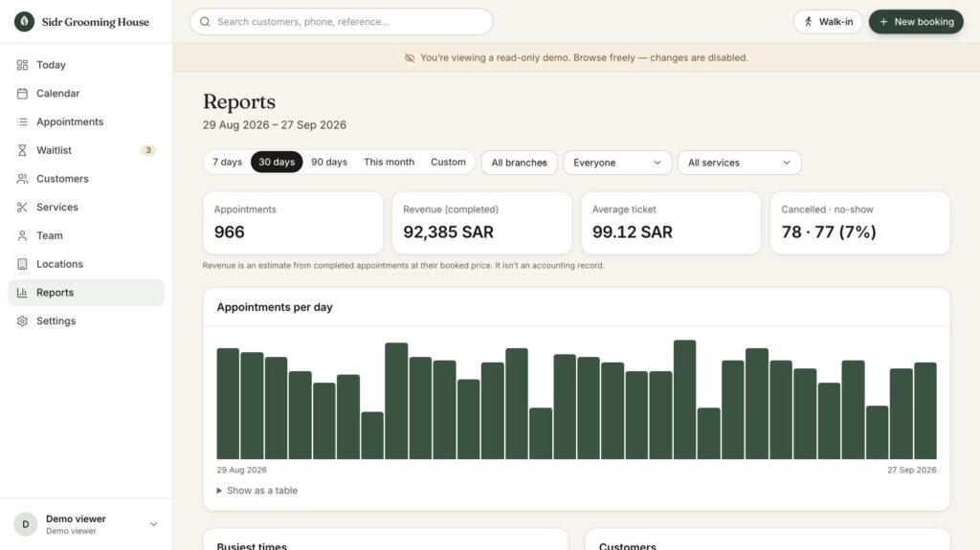Click the Reports sidebar item
Viewport: 980px width, 550px height.
pos(86,293)
